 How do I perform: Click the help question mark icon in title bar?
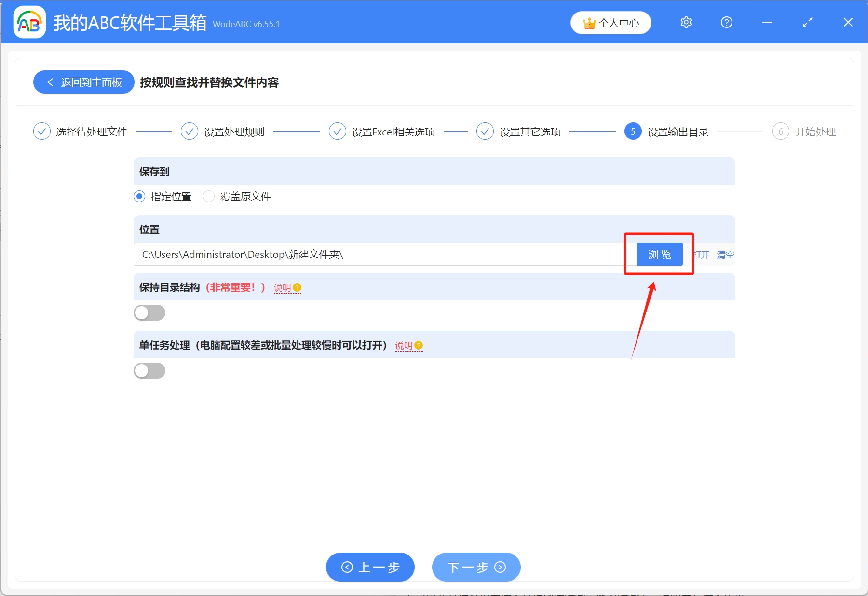[x=726, y=22]
